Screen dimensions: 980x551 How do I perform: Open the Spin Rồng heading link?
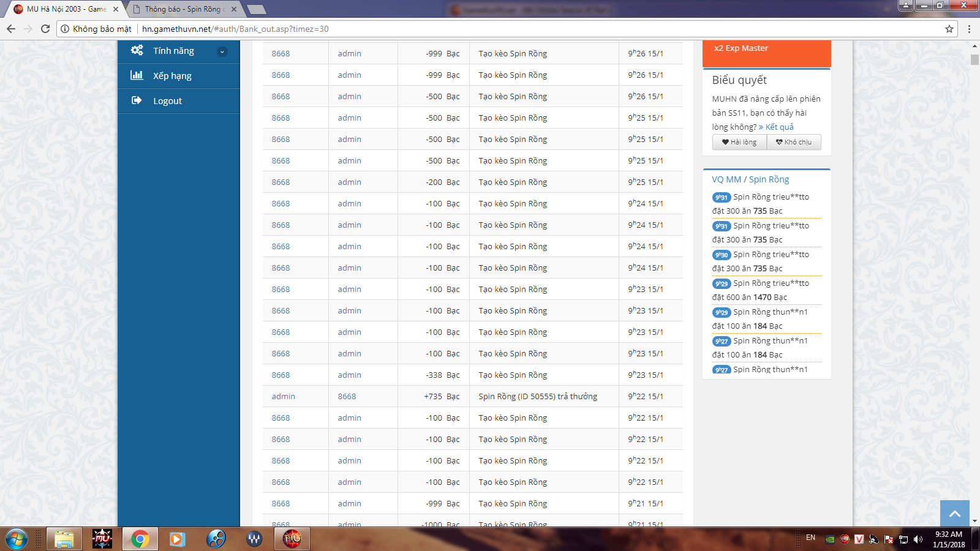pos(769,179)
